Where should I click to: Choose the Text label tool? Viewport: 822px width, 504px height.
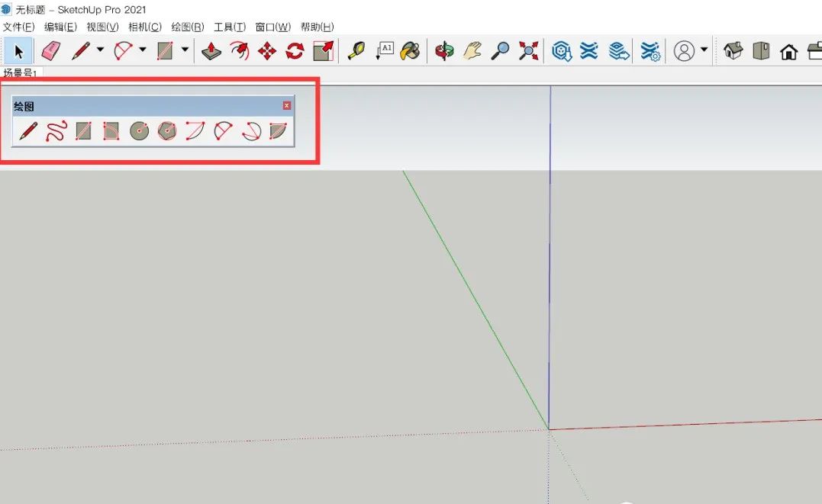[385, 51]
